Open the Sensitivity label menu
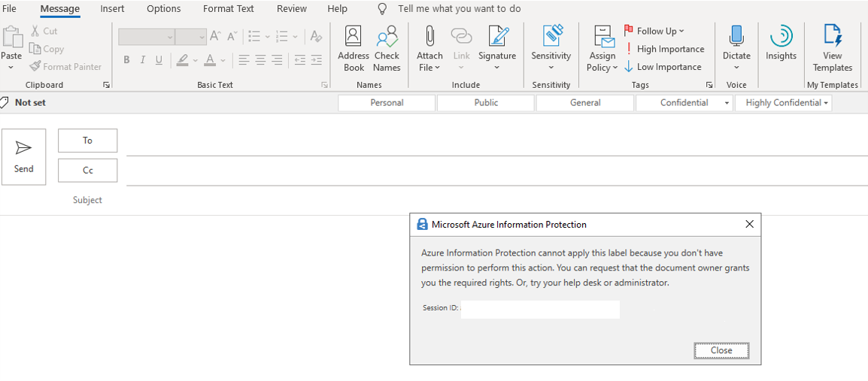The image size is (868, 381). 551,49
